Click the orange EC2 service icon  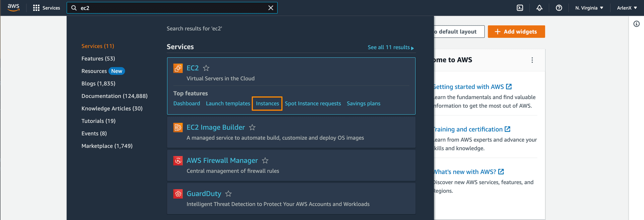[178, 68]
